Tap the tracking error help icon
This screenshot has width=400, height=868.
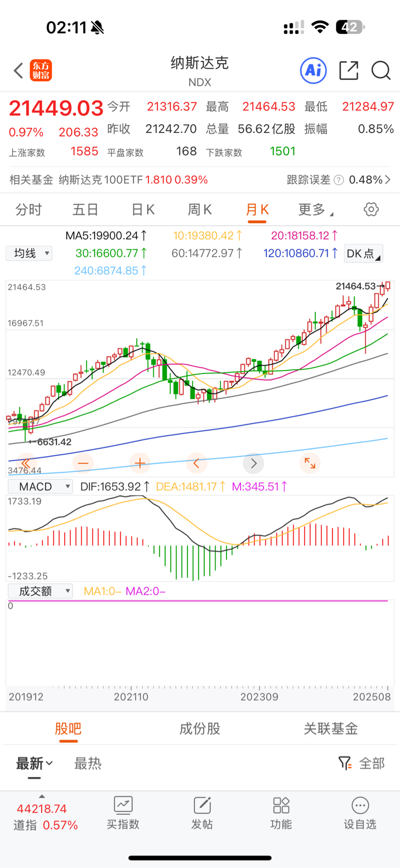point(339,180)
